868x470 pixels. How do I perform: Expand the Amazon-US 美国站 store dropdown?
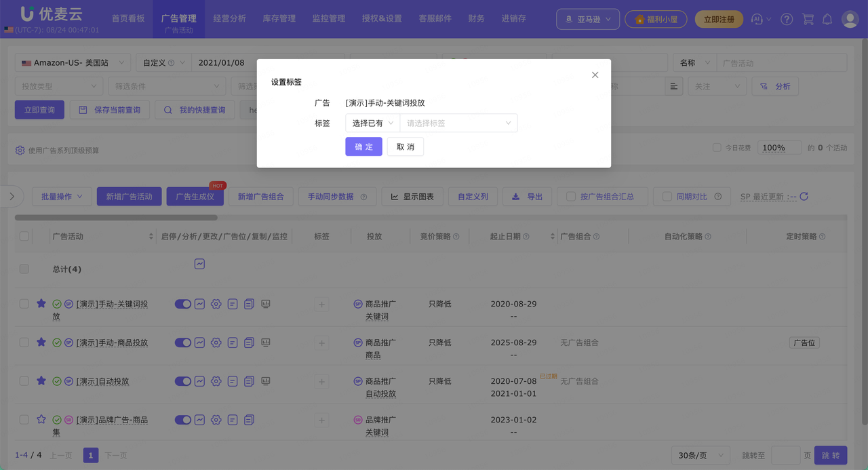coord(73,63)
